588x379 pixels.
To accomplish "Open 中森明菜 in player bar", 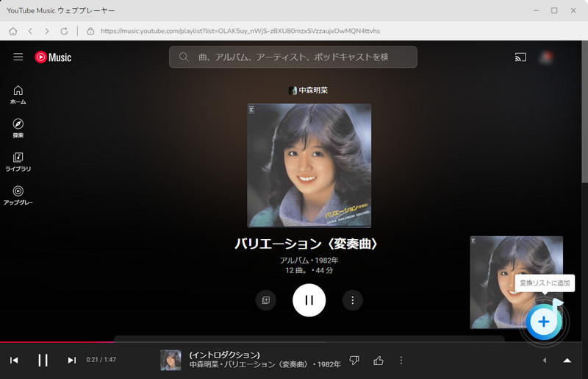I will coord(204,364).
